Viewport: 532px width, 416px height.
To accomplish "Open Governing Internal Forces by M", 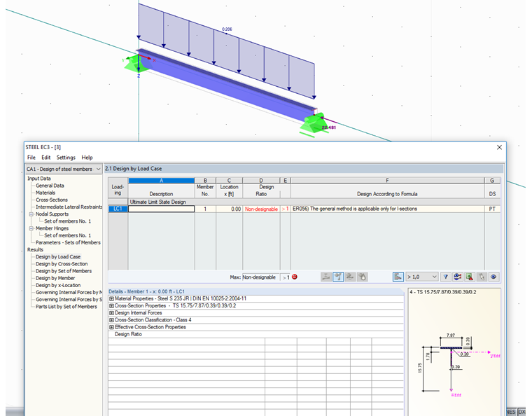I will click(69, 293).
